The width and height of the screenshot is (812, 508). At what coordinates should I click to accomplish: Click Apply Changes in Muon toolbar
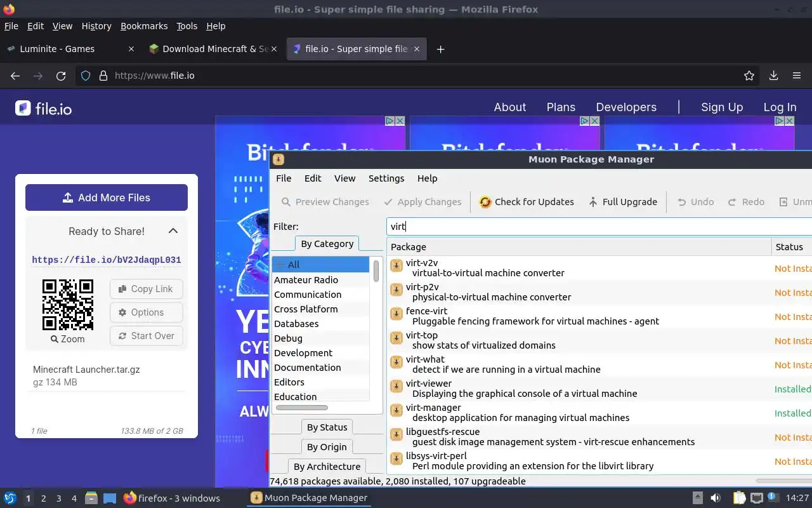point(423,202)
